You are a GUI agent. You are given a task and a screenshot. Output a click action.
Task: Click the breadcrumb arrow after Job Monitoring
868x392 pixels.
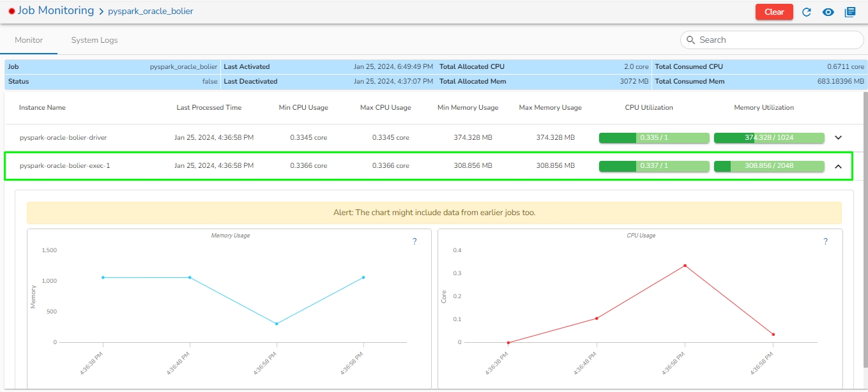pos(101,11)
